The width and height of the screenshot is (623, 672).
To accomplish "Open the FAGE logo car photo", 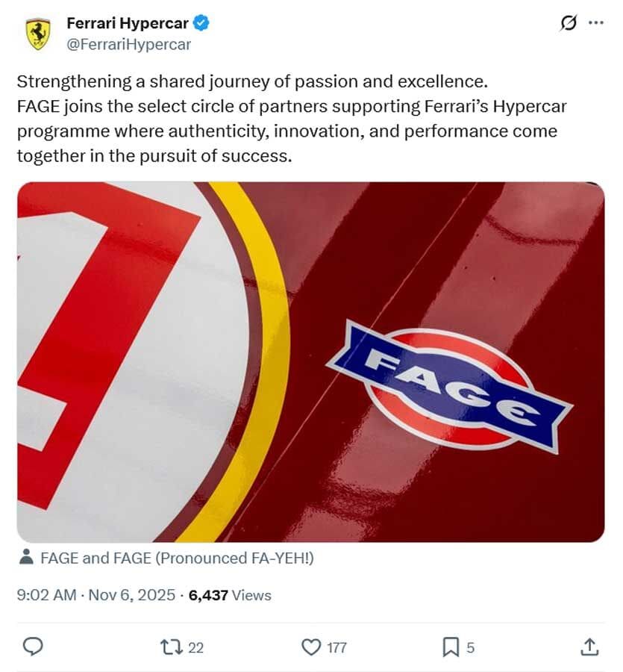I will pos(310,362).
